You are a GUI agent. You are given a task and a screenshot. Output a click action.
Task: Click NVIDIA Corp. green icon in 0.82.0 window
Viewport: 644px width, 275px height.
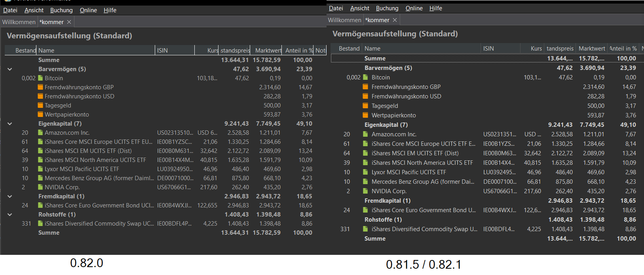point(40,187)
